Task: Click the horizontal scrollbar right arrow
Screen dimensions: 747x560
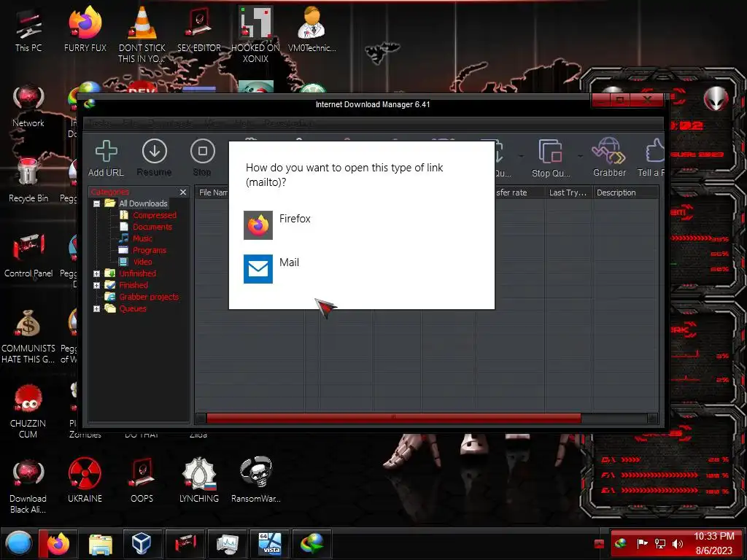Action: [653, 419]
